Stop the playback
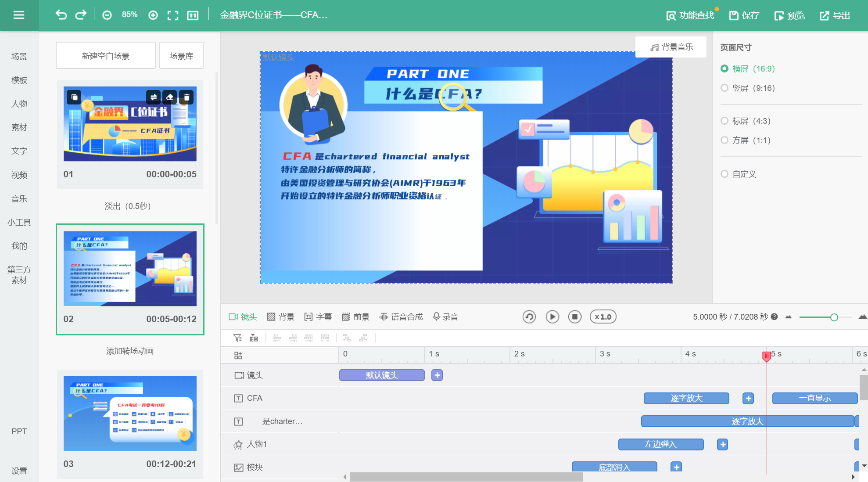The image size is (868, 482). click(575, 317)
